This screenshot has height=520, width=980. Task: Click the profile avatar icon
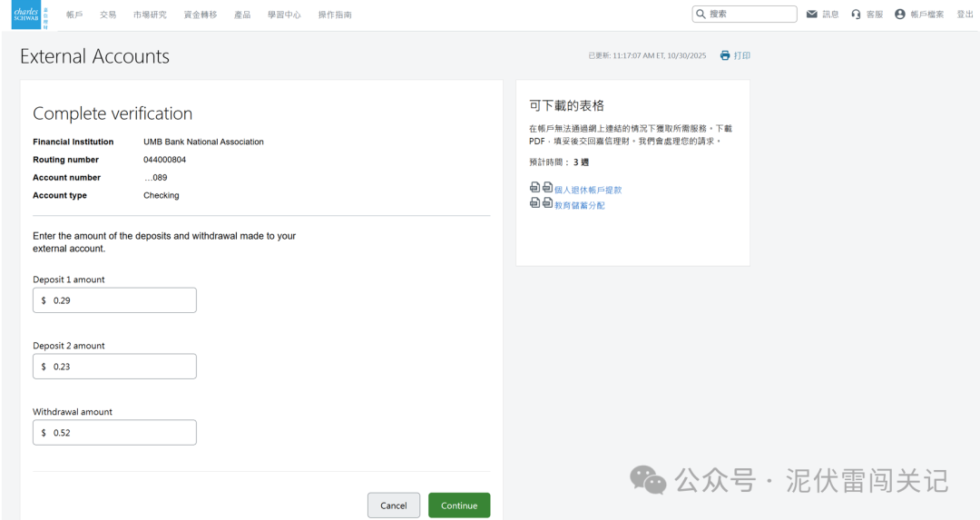point(899,14)
